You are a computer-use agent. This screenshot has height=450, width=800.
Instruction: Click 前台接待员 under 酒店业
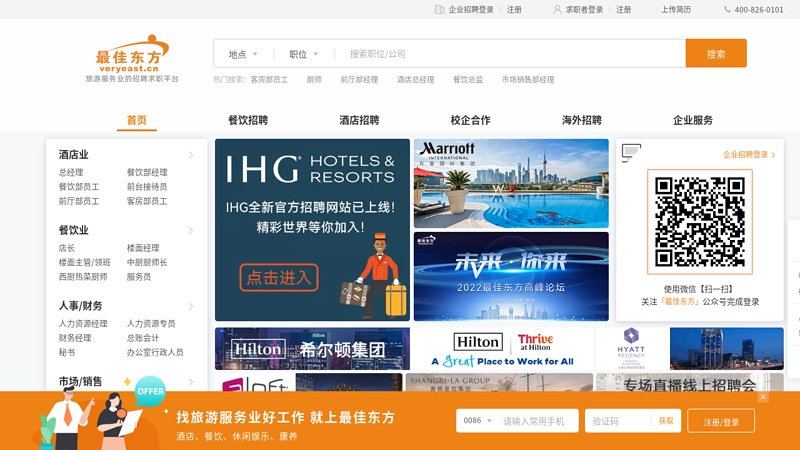[x=147, y=187]
